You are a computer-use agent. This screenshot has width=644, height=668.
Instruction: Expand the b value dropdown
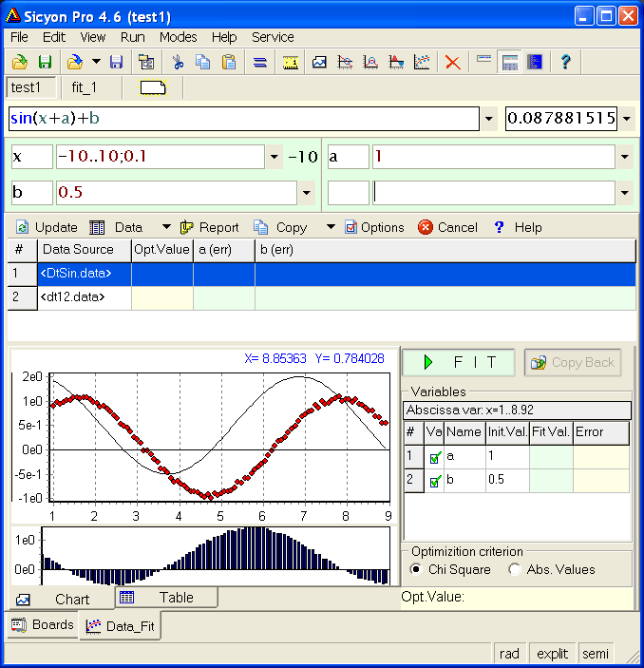coord(306,194)
